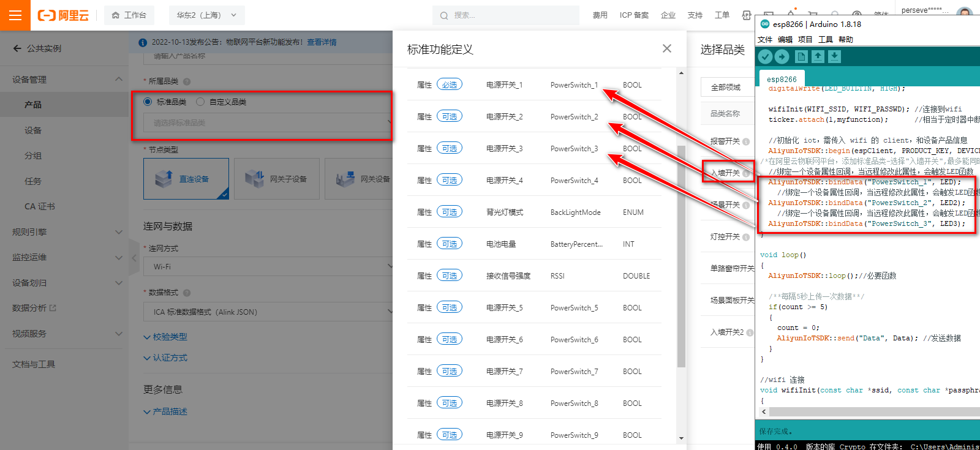Click New sketch icon in Arduino

[x=801, y=56]
